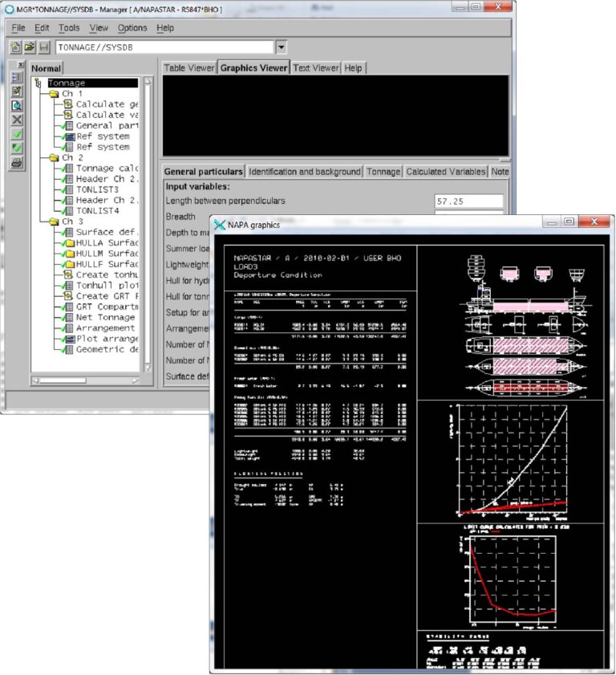Click the new document toolbar icon
The width and height of the screenshot is (616, 675).
[15, 47]
